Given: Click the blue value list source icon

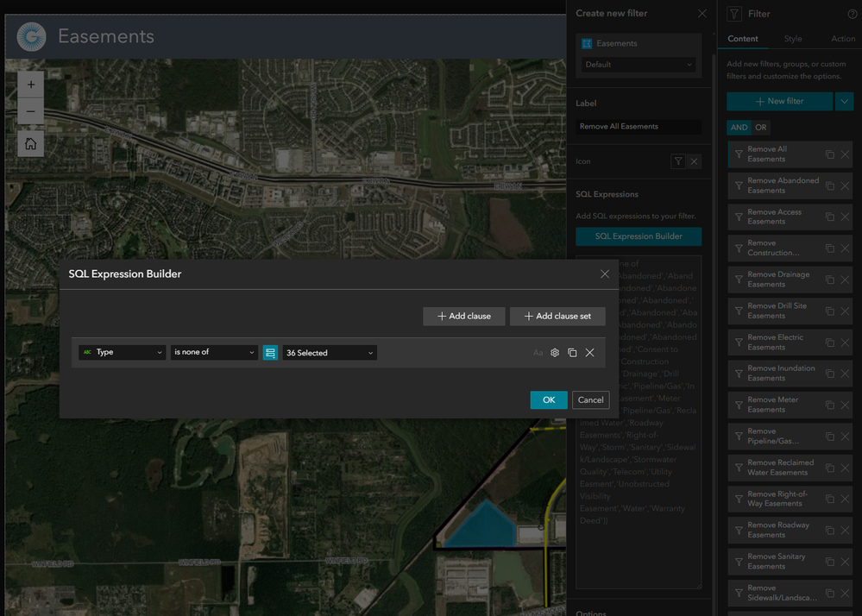Looking at the screenshot, I should pos(270,353).
